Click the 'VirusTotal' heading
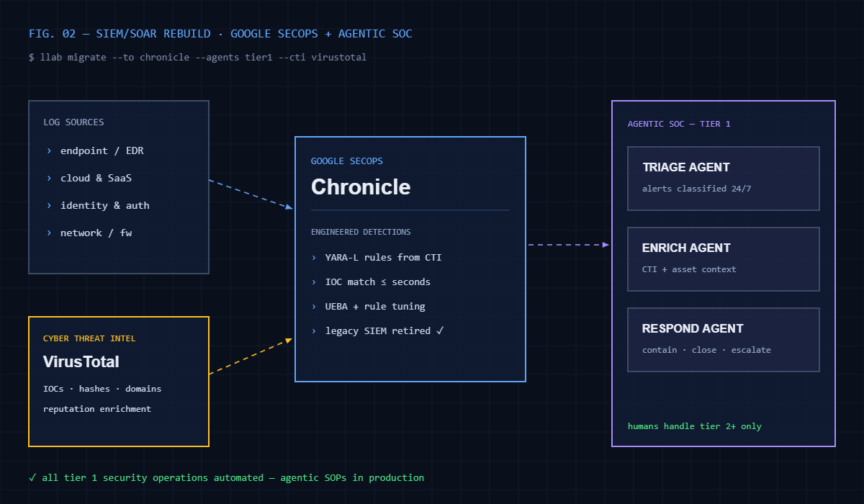 click(81, 361)
